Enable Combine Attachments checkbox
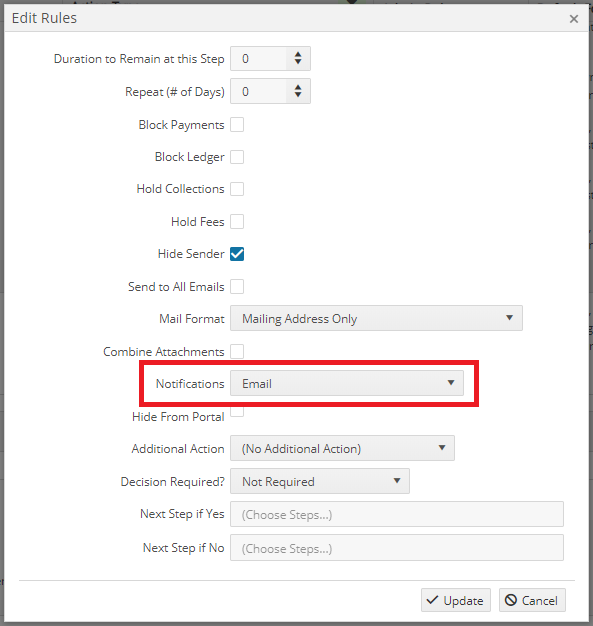This screenshot has width=593, height=626. click(x=237, y=351)
